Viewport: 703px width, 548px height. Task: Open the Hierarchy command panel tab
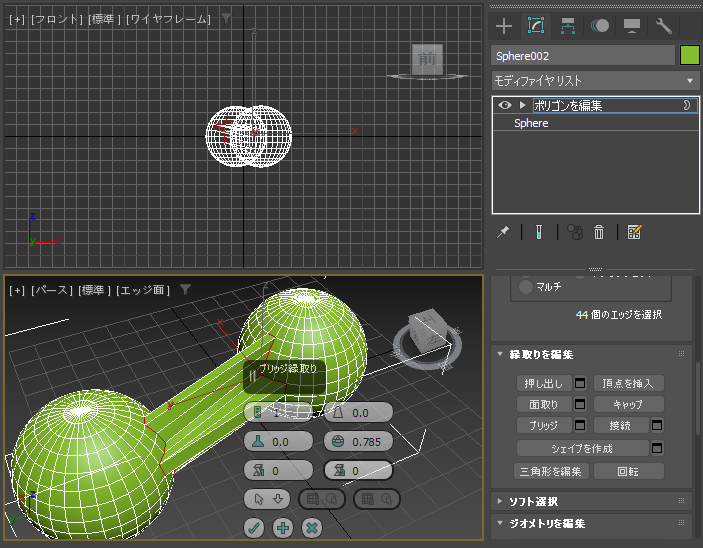pos(568,26)
